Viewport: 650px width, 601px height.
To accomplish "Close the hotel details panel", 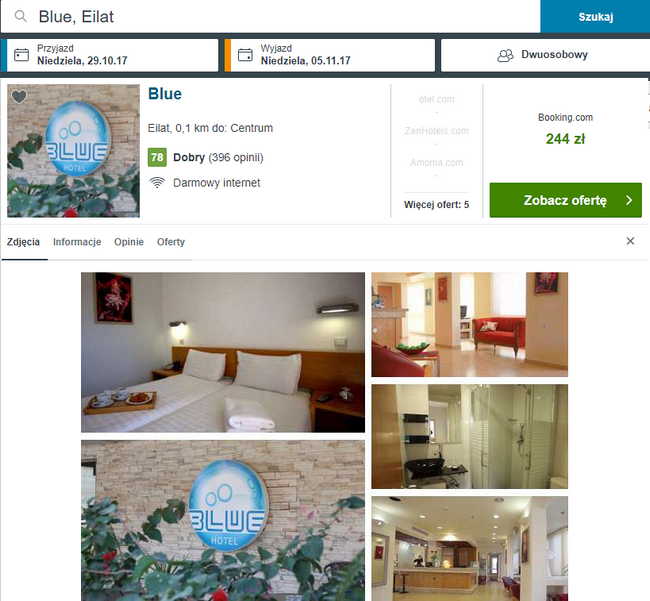I will (630, 241).
